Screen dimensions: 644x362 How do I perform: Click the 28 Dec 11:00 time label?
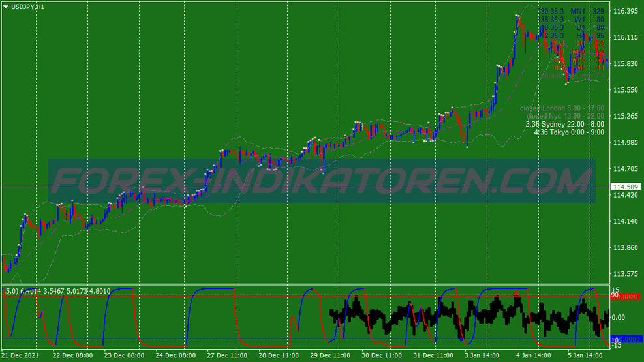[279, 355]
